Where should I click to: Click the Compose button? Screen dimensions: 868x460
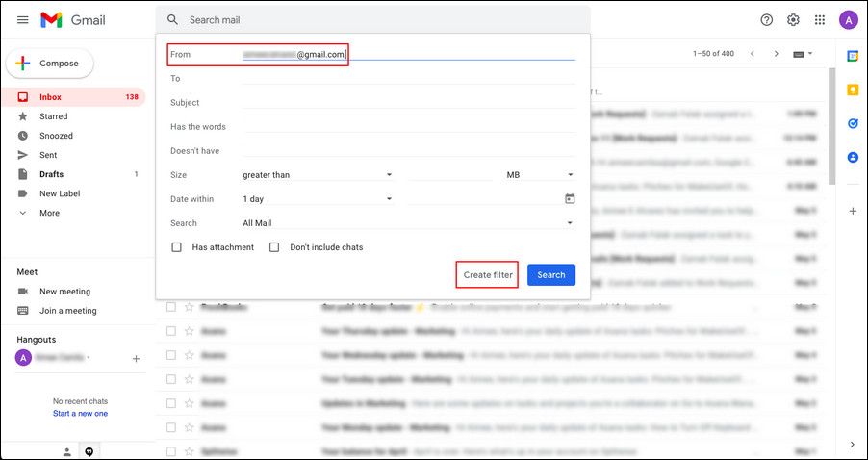point(50,64)
